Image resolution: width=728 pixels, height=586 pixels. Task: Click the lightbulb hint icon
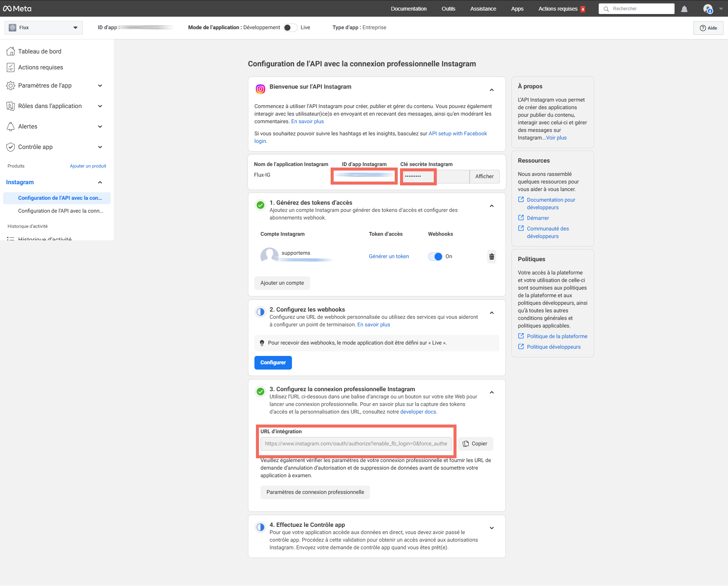[262, 343]
